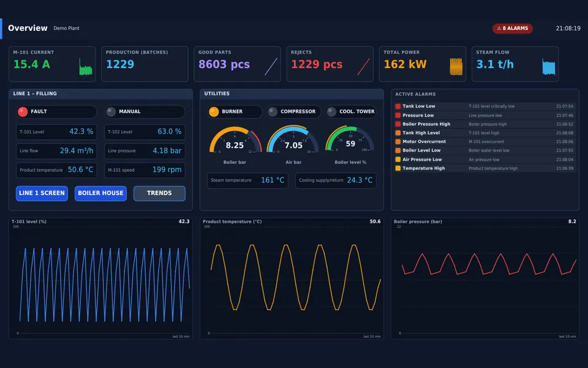Viewport: 588px width, 368px height.
Task: Toggle the red FAULT indicator
Action: tap(23, 112)
